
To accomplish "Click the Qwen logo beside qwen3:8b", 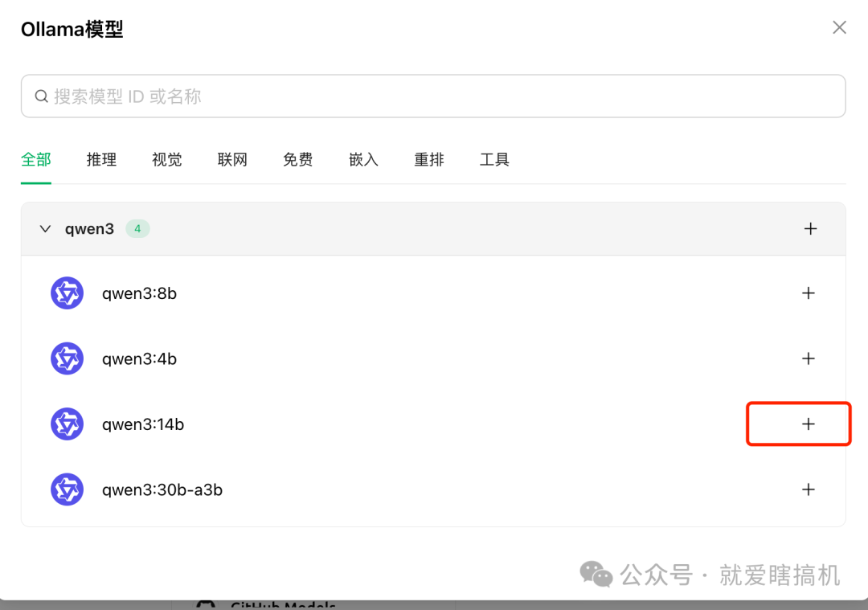I will point(67,293).
